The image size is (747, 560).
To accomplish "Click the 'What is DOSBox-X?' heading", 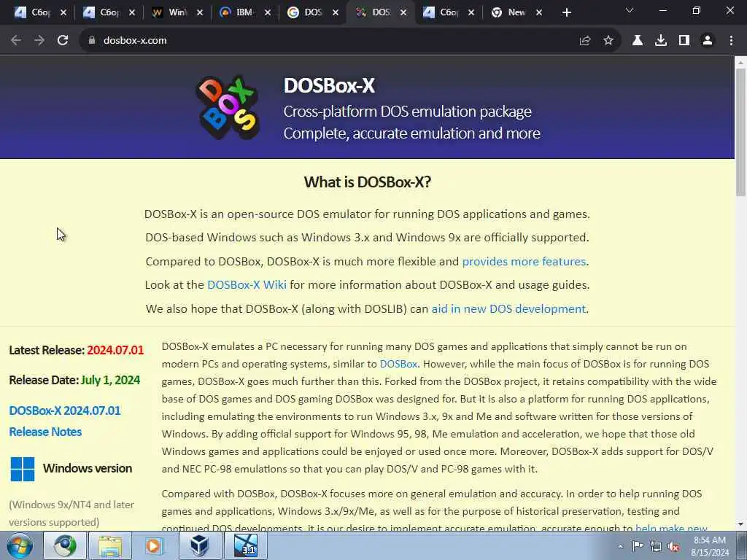I will tap(368, 182).
